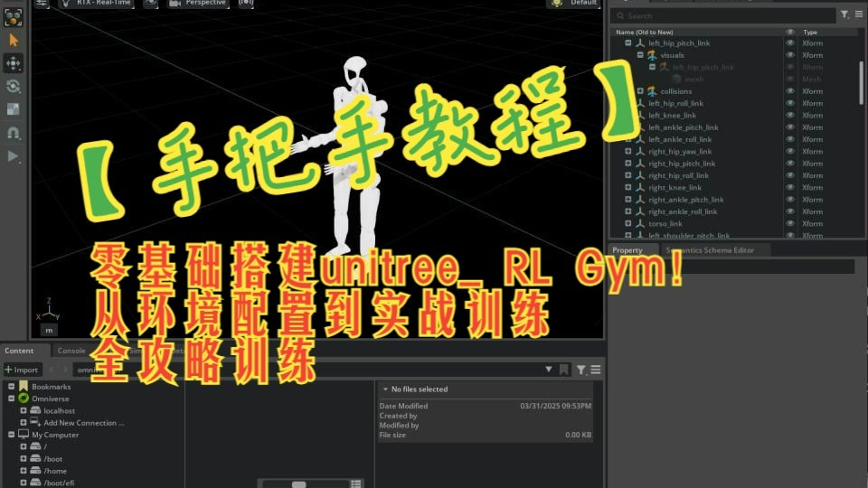Open the /home folder in tree
The height and width of the screenshot is (488, 868).
click(x=55, y=471)
